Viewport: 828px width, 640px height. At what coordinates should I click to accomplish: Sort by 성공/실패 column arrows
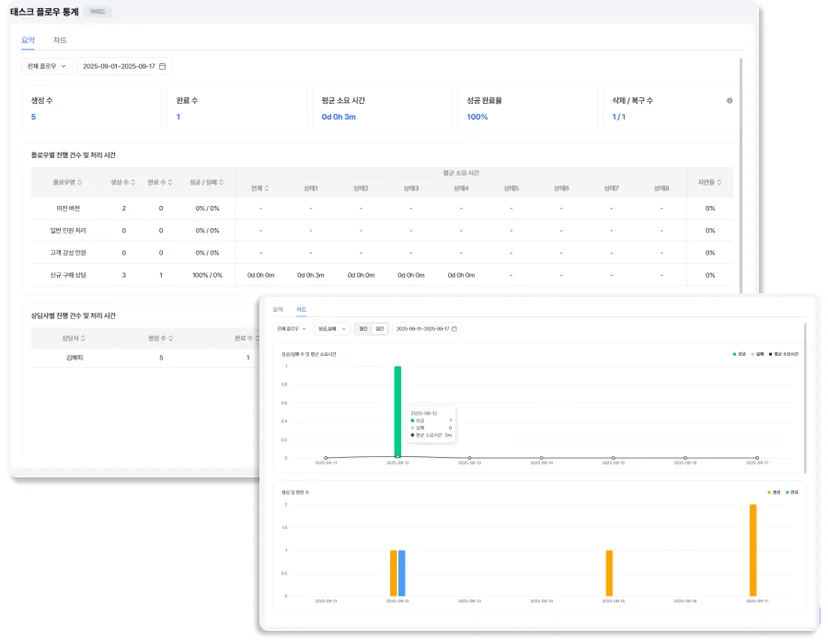(x=221, y=182)
